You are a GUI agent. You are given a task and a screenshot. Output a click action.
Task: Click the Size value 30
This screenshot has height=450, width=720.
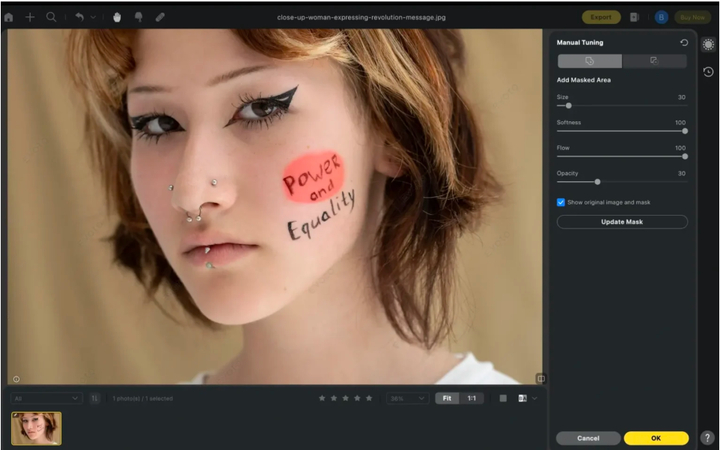pyautogui.click(x=681, y=97)
